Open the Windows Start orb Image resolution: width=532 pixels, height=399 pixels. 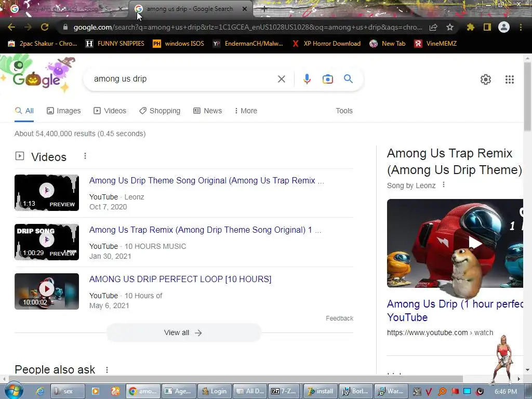click(x=14, y=390)
